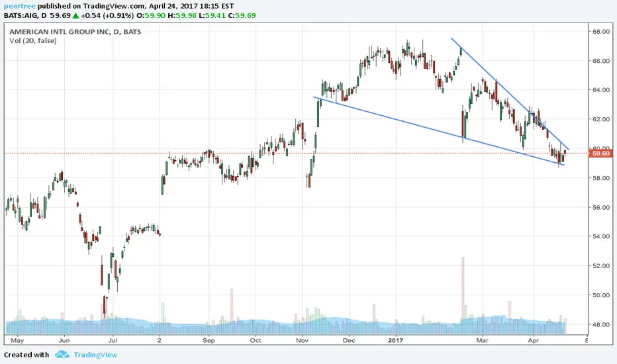This screenshot has width=617, height=364.
Task: Select the 68.00 price axis label
Action: tap(601, 32)
